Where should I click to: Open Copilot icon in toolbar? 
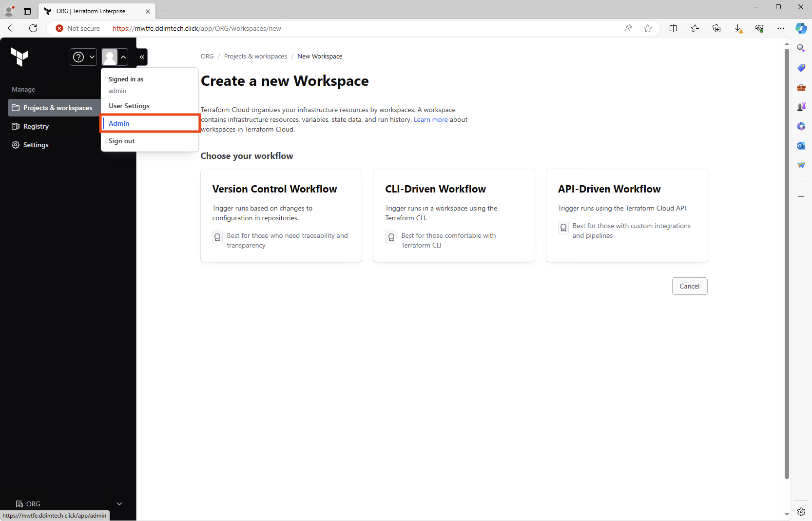pyautogui.click(x=801, y=28)
